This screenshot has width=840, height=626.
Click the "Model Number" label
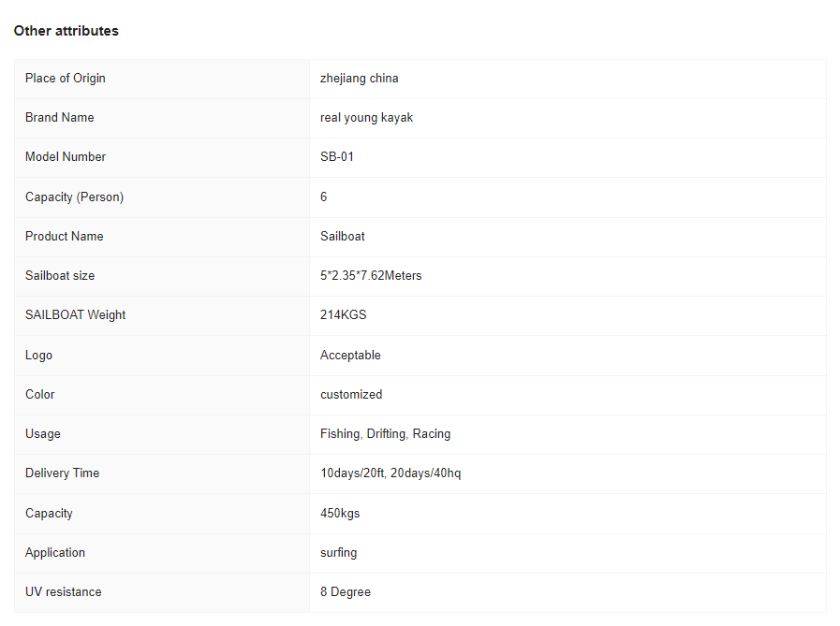tap(66, 157)
